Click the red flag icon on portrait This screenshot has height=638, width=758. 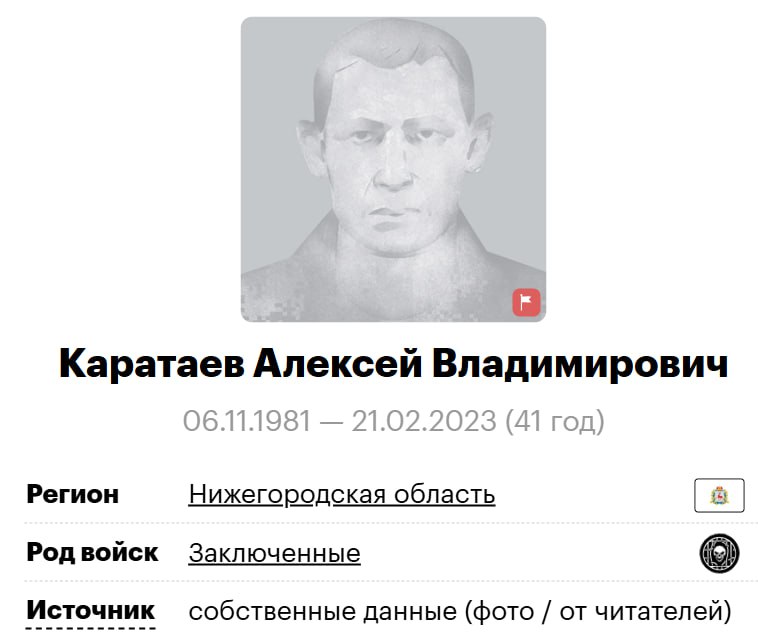click(x=526, y=303)
